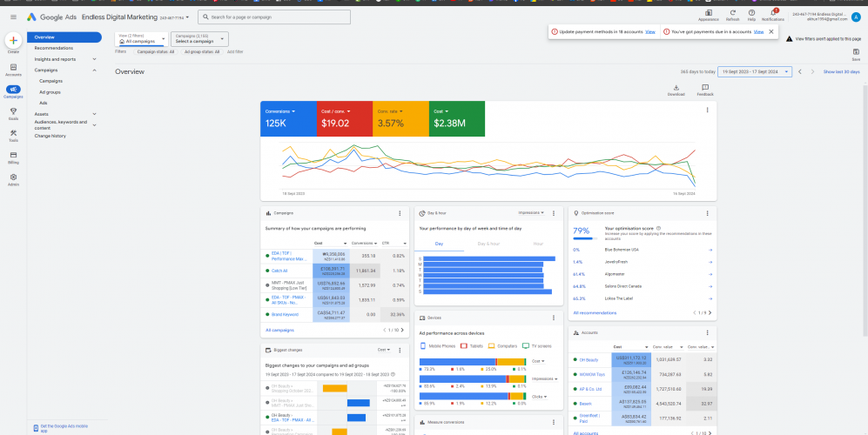This screenshot has height=435, width=868.
Task: Switch to the Hour tab
Action: tap(538, 244)
